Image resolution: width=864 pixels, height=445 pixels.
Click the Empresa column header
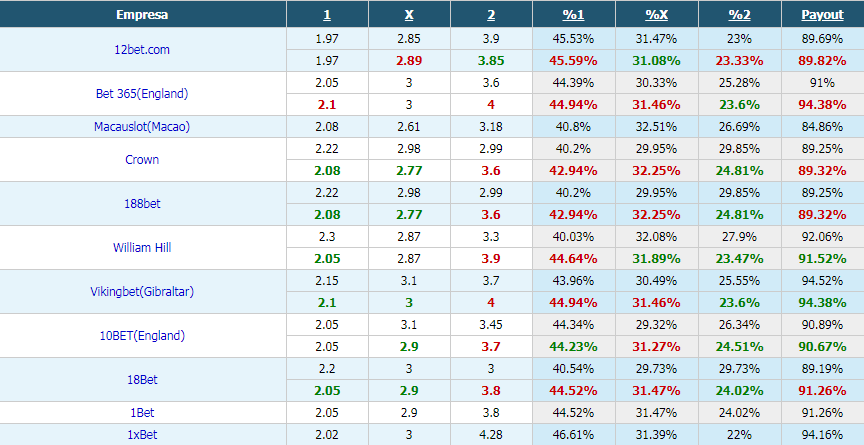tap(142, 15)
